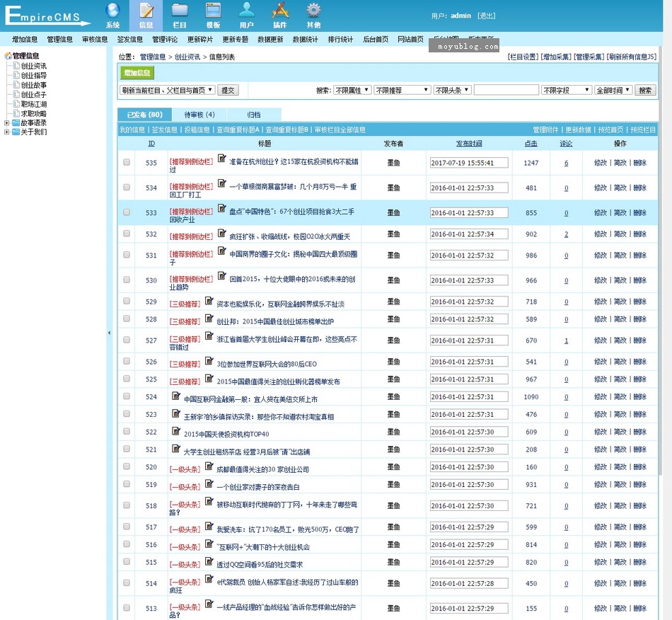Click the page icon next to 职场江湖

pos(17,104)
